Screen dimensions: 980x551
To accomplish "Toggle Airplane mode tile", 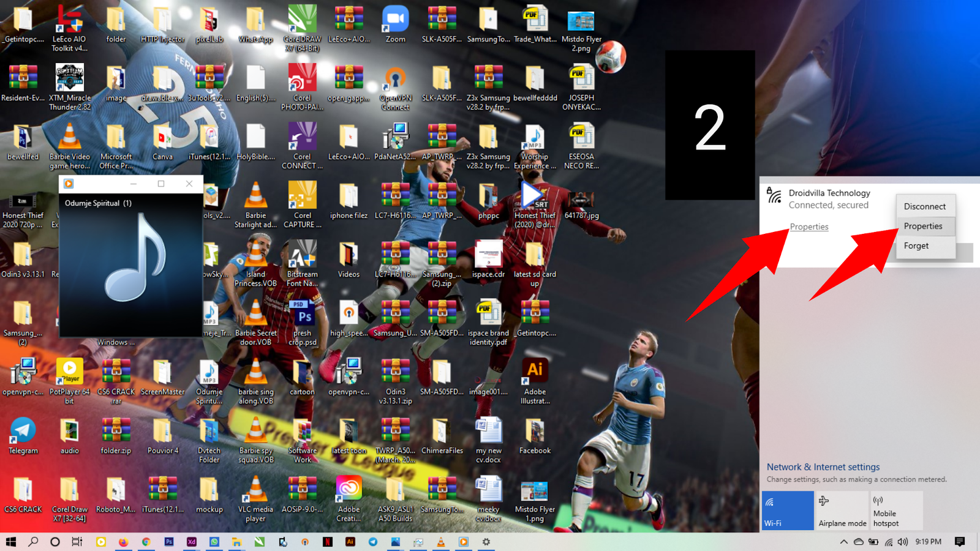I will (842, 510).
